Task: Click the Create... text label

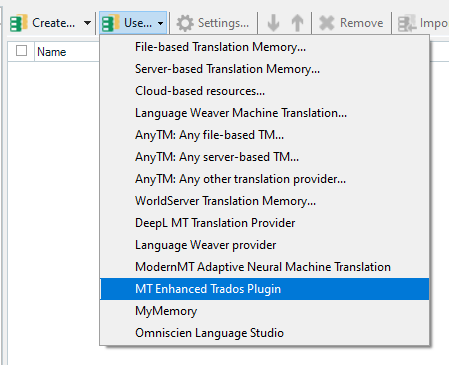Action: point(53,23)
